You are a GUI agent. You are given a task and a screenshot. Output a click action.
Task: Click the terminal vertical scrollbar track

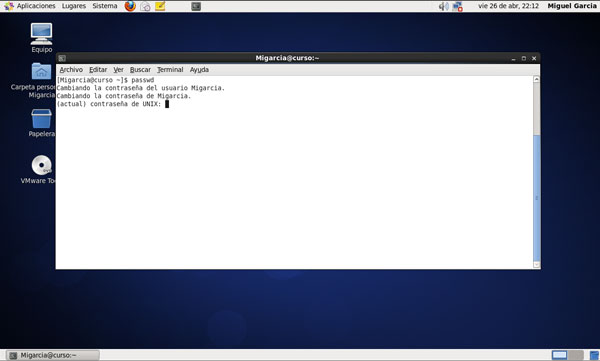(x=536, y=172)
